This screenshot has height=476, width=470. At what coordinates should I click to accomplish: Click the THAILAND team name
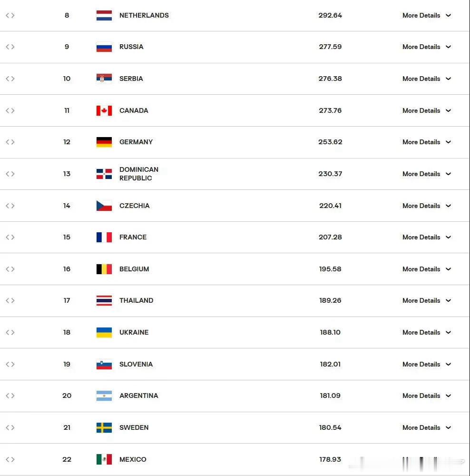[x=136, y=300]
